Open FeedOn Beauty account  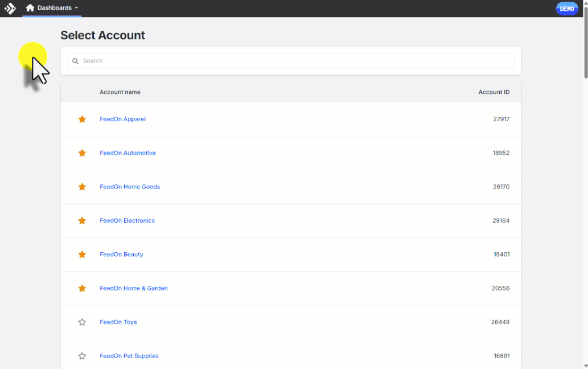121,254
